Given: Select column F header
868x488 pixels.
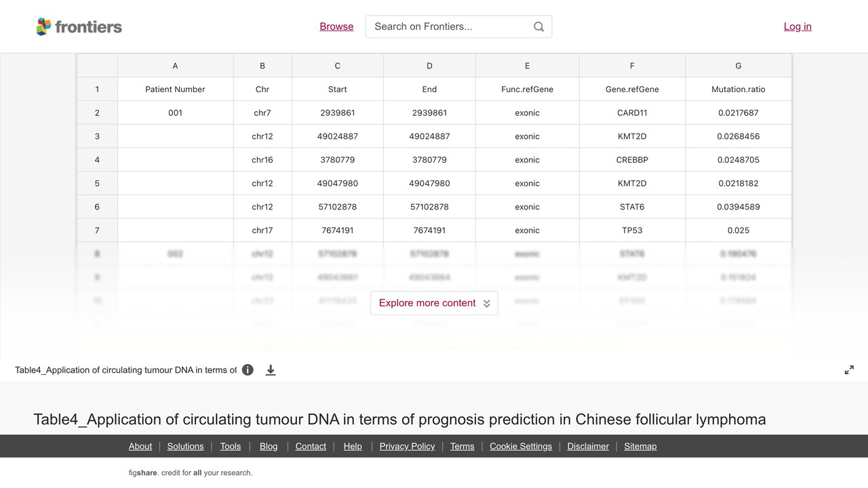Looking at the screenshot, I should coord(632,66).
